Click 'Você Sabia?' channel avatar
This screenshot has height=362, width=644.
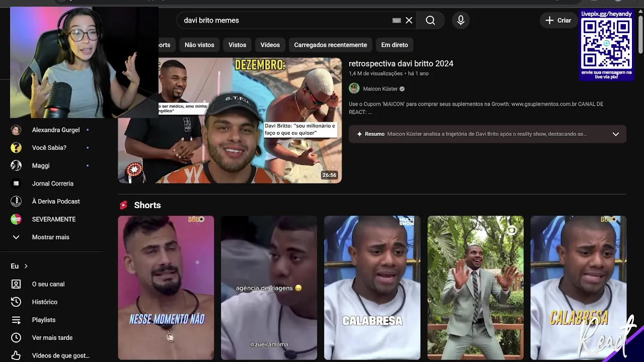tap(16, 148)
